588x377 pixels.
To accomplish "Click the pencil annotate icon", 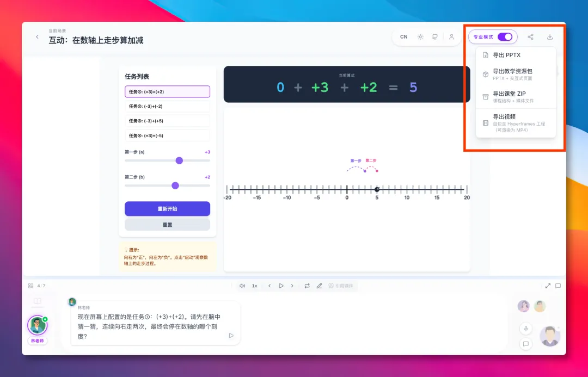I will 319,286.
